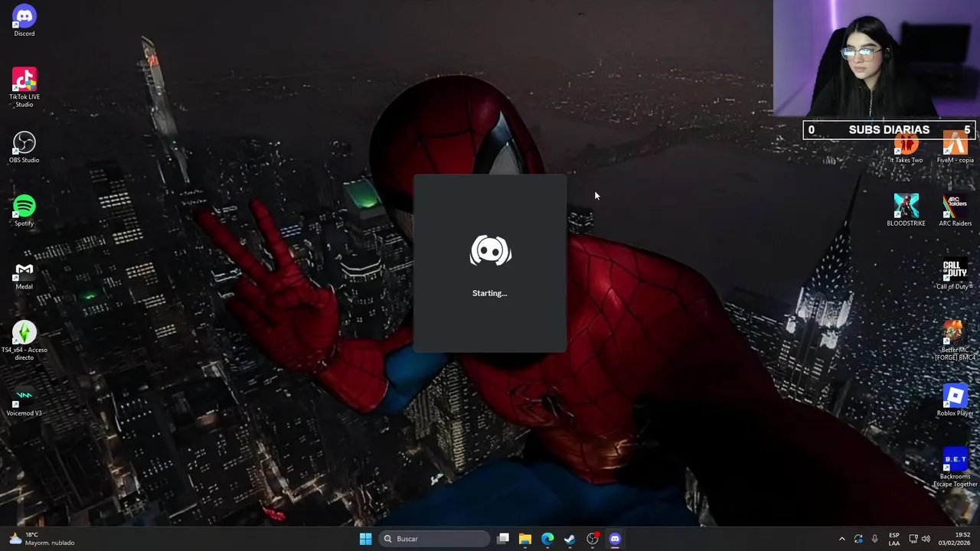Screen dimensions: 980x551
Task: Open Task View from the taskbar
Action: pyautogui.click(x=503, y=539)
